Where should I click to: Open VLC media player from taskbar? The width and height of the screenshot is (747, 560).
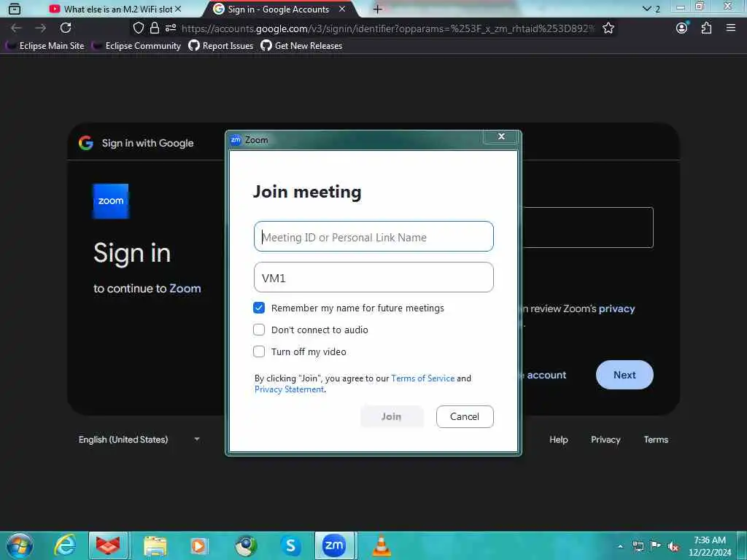[382, 546]
